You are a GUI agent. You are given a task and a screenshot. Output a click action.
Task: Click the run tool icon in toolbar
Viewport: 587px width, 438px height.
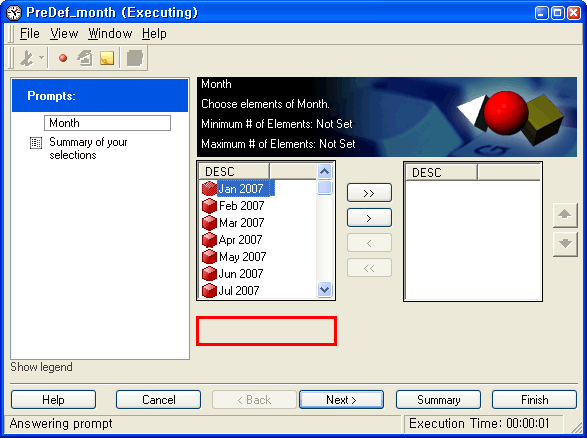27,58
